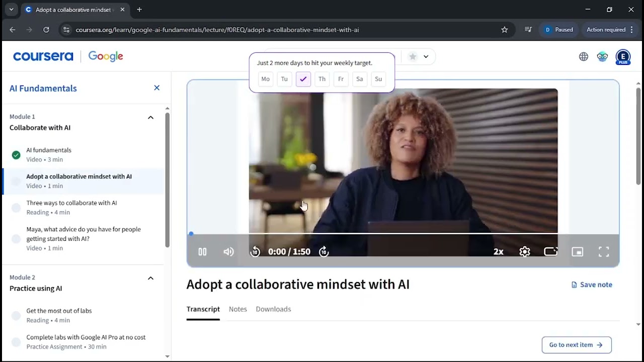Click the sidebar scrollbar
This screenshot has width=644, height=362.
pos(167,179)
